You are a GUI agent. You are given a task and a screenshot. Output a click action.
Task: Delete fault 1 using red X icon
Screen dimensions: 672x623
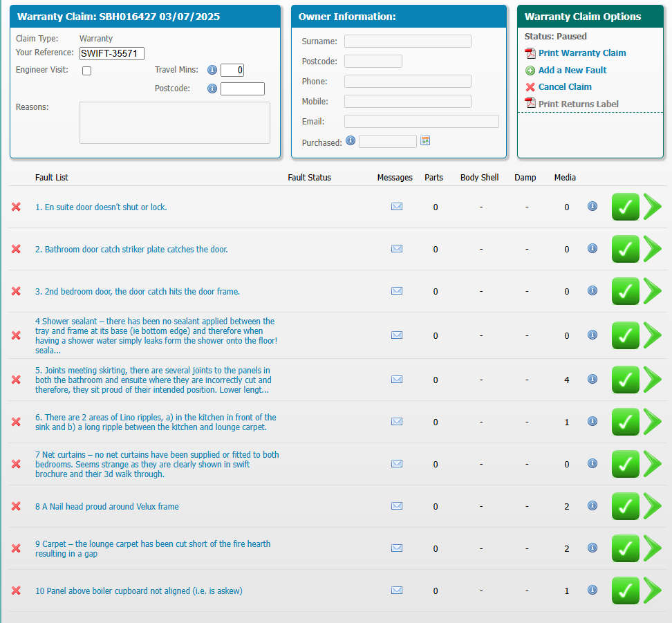[x=16, y=207]
